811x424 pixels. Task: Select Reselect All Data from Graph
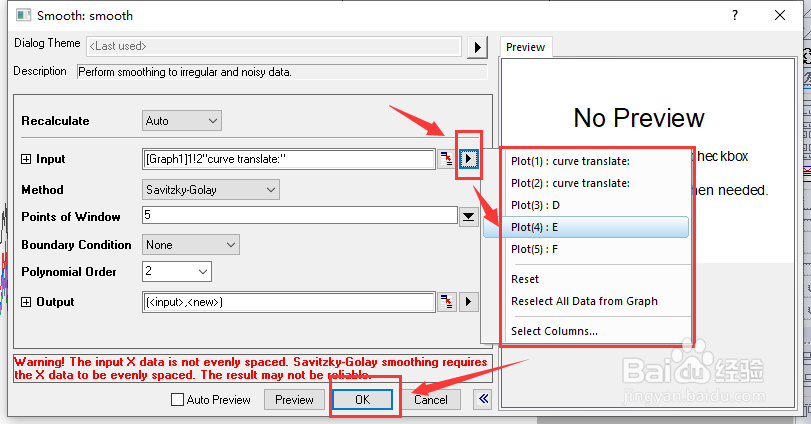tap(587, 301)
